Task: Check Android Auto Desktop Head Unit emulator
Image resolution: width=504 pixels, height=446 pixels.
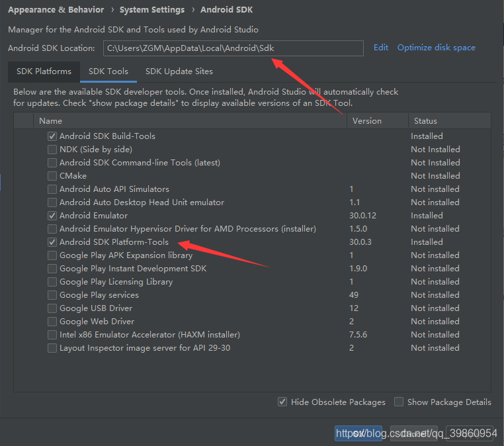Action: [x=52, y=202]
